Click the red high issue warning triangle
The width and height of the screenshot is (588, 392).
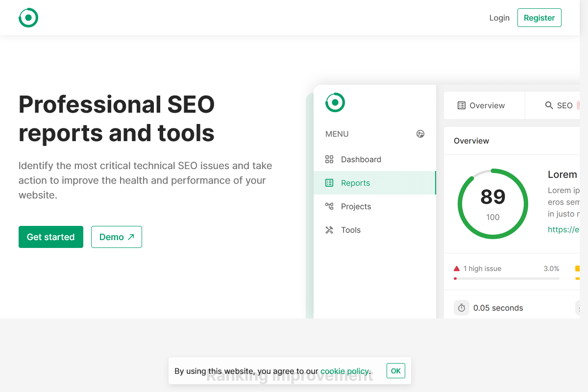pos(457,269)
